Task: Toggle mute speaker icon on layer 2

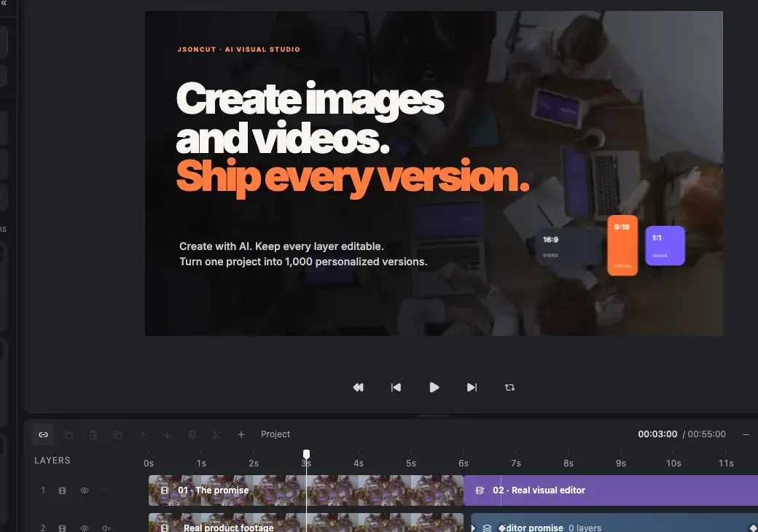Action: [x=106, y=528]
